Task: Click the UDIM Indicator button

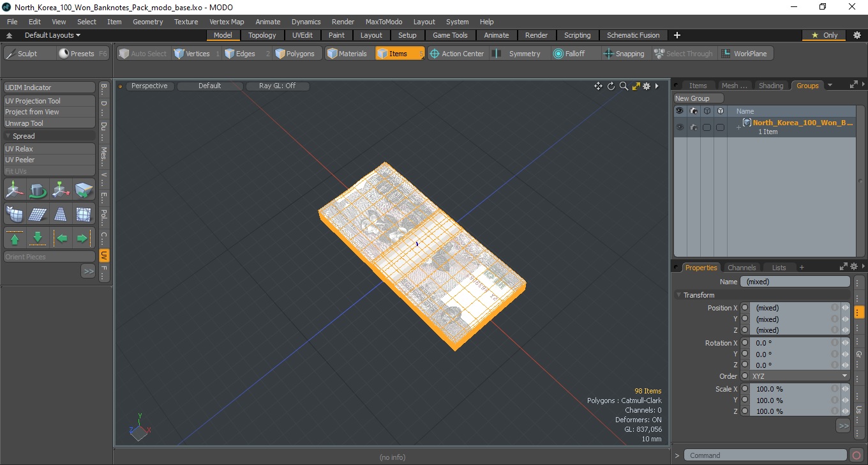Action: pos(49,88)
